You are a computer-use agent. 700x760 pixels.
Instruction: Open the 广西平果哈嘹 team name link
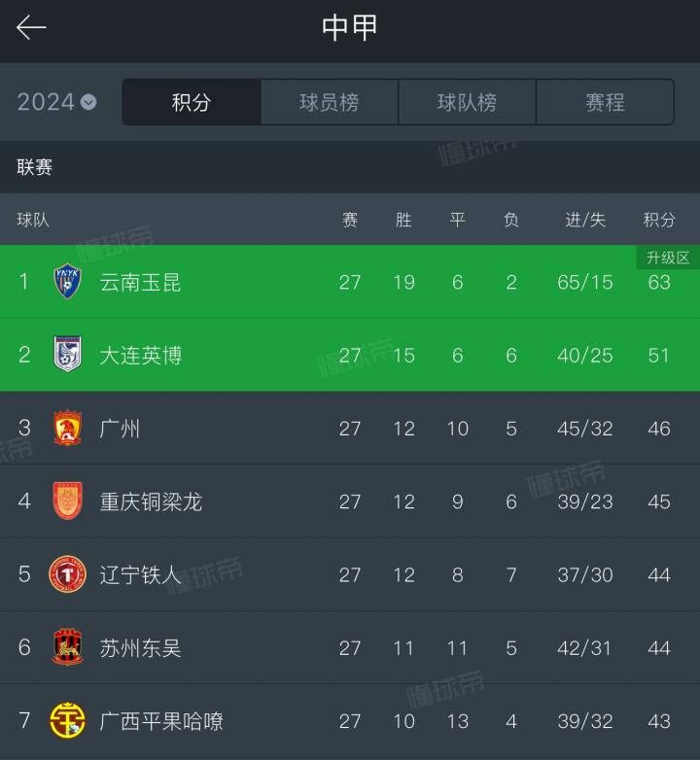pyautogui.click(x=161, y=721)
